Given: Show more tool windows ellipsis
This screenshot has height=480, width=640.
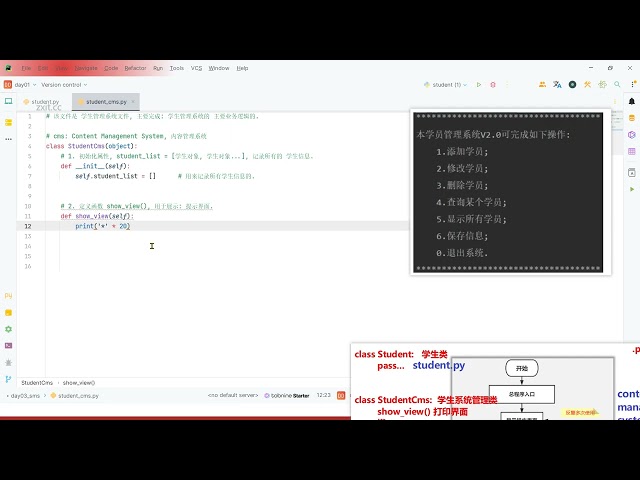Looking at the screenshot, I should coord(9,139).
